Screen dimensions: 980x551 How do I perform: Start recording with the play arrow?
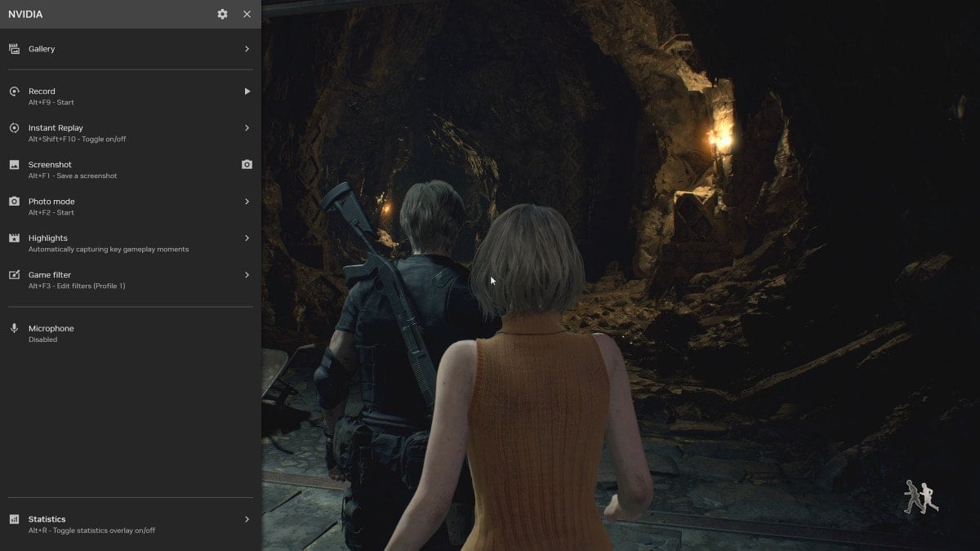[x=247, y=91]
